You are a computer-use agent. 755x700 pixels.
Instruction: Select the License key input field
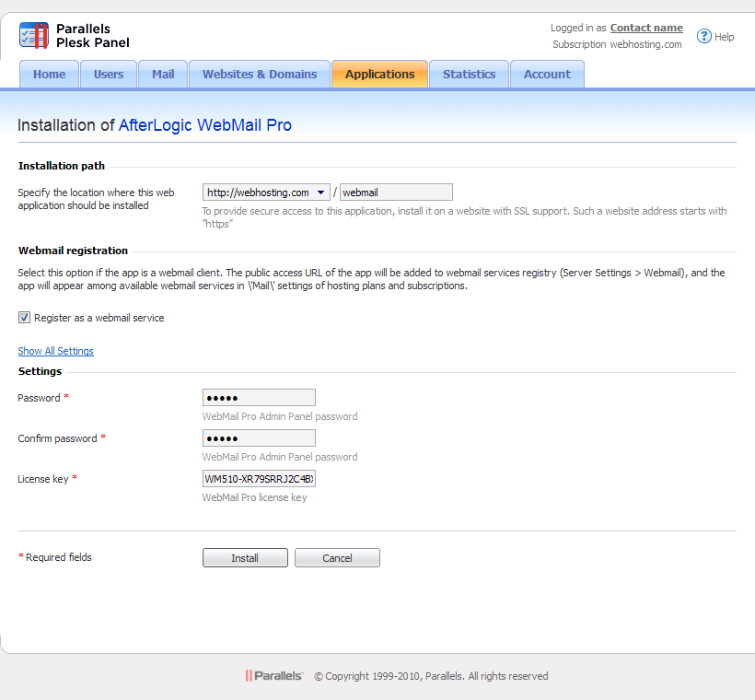tap(259, 479)
